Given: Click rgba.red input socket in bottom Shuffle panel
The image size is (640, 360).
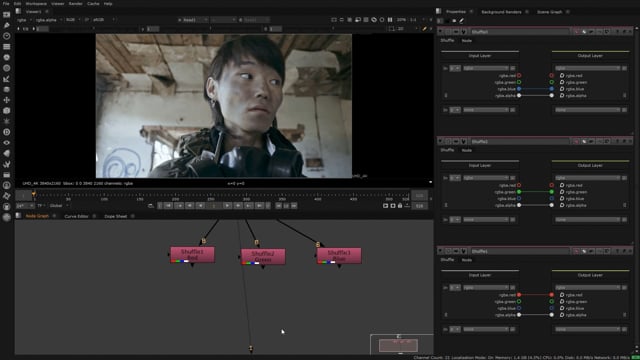Looking at the screenshot, I should 519,295.
